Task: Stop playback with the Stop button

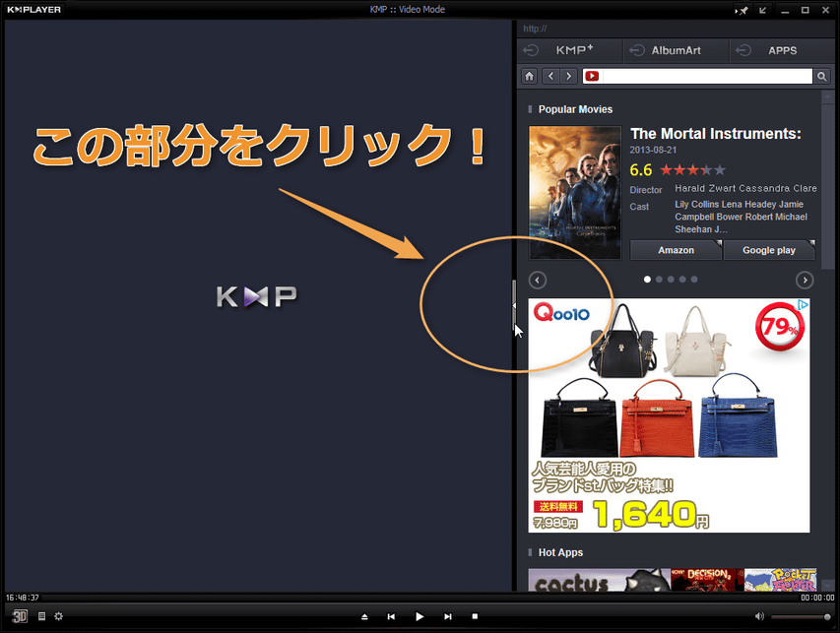Action: [475, 616]
